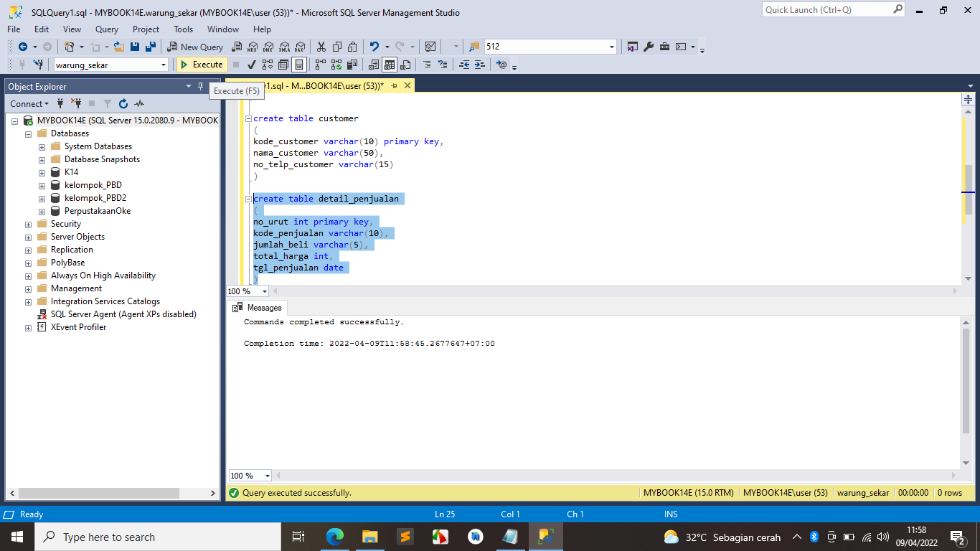
Task: Open the Project menu
Action: (146, 29)
